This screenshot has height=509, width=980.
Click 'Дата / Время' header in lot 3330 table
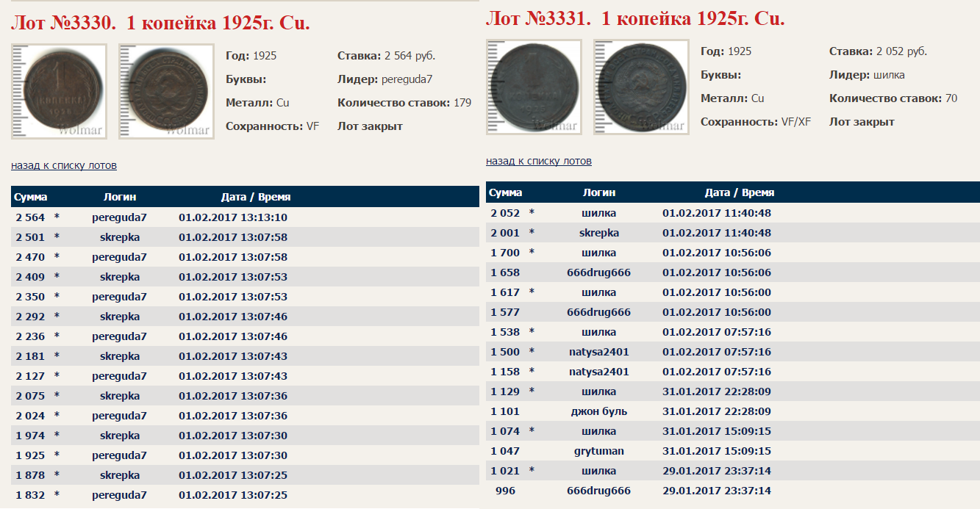[x=256, y=197]
